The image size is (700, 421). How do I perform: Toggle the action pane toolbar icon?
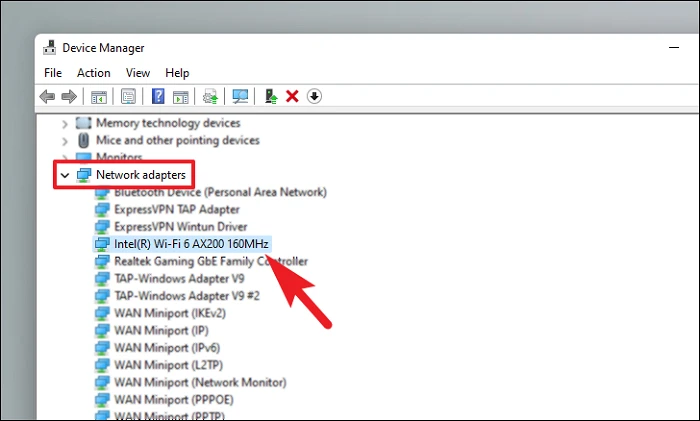click(180, 96)
